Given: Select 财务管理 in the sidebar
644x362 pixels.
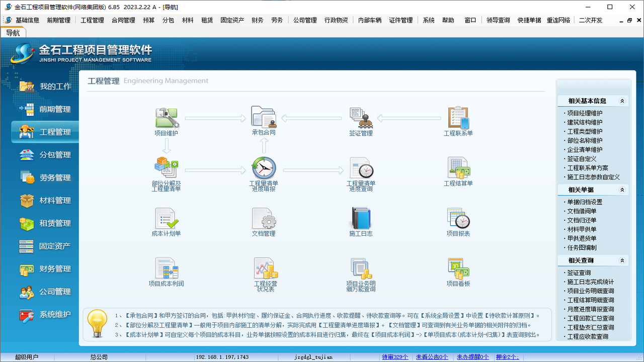Looking at the screenshot, I should 45,269.
